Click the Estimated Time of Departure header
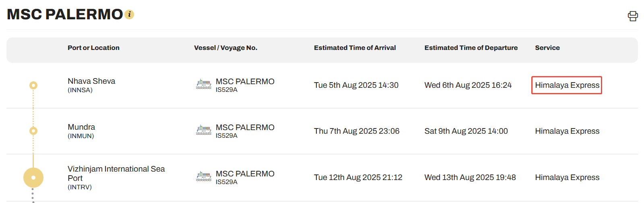This screenshot has height=203, width=644. (x=471, y=48)
